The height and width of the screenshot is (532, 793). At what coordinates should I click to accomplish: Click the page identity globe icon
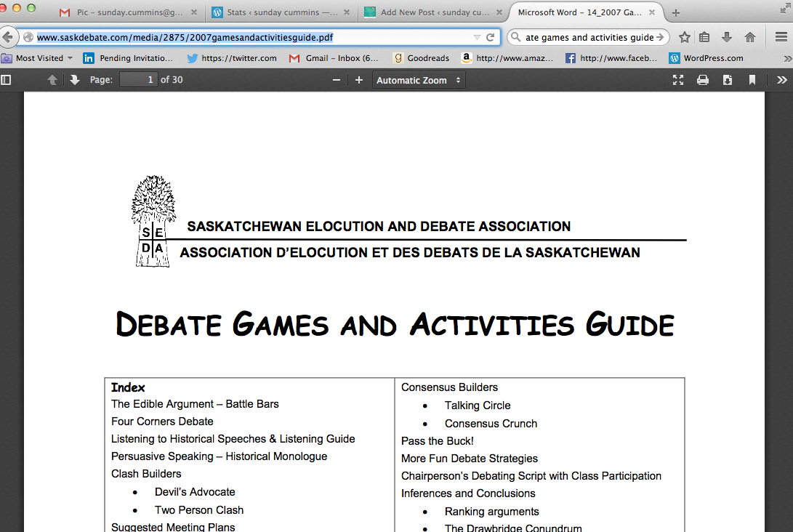tap(28, 37)
